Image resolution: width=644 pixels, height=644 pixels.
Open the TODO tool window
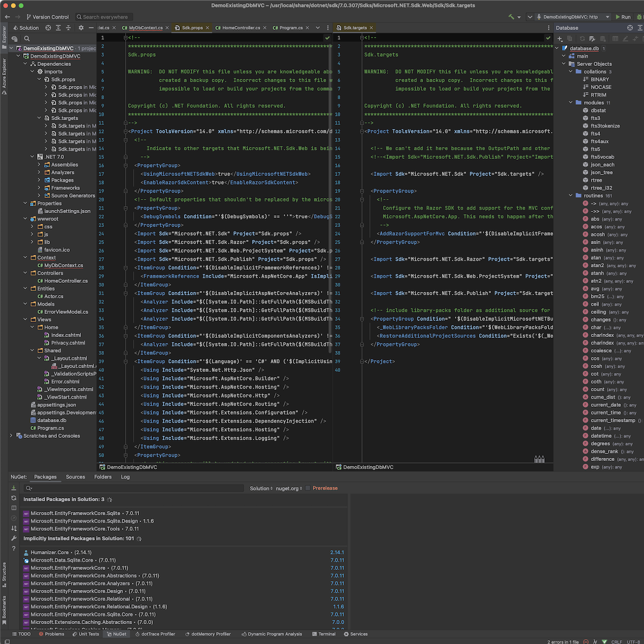[x=21, y=634]
